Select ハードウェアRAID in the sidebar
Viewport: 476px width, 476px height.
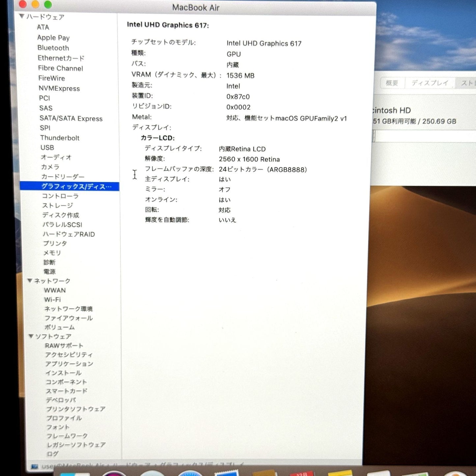pos(69,234)
